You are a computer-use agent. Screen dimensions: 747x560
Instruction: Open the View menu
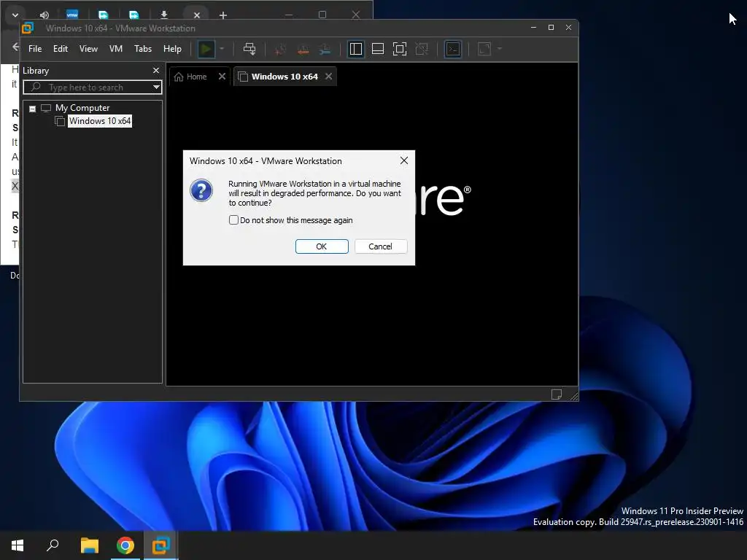pos(88,49)
